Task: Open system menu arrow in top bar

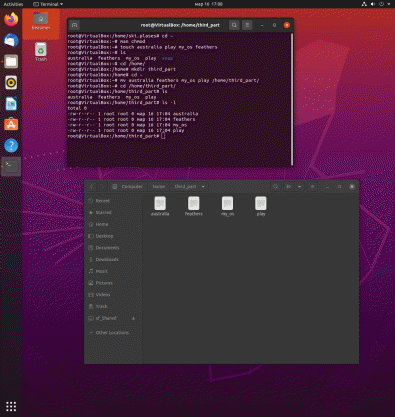Action: 389,4
